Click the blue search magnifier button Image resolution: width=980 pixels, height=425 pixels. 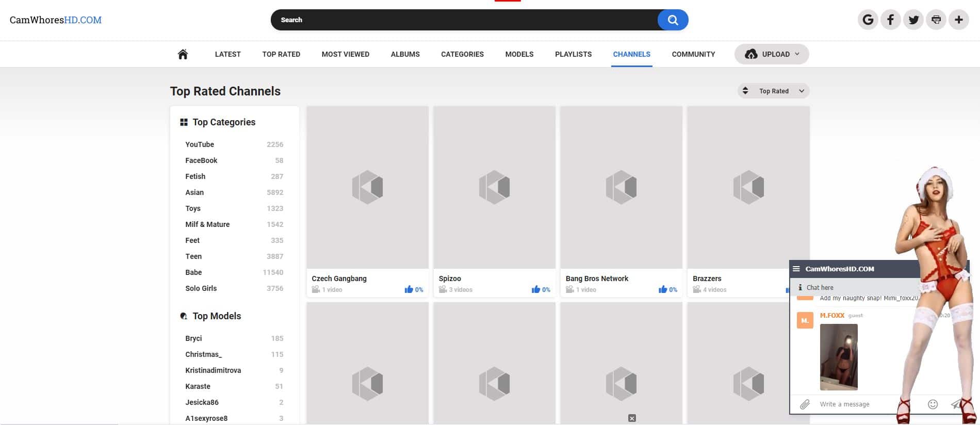(x=673, y=20)
